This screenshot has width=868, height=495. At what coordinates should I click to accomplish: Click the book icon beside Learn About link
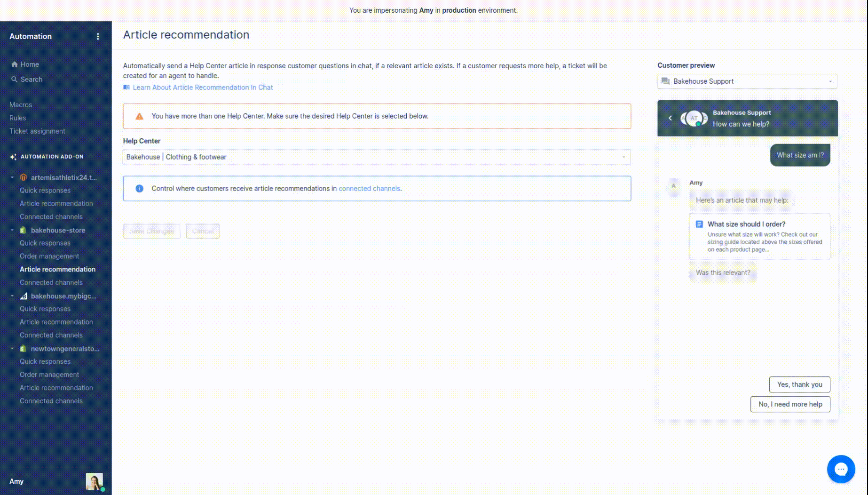point(126,88)
